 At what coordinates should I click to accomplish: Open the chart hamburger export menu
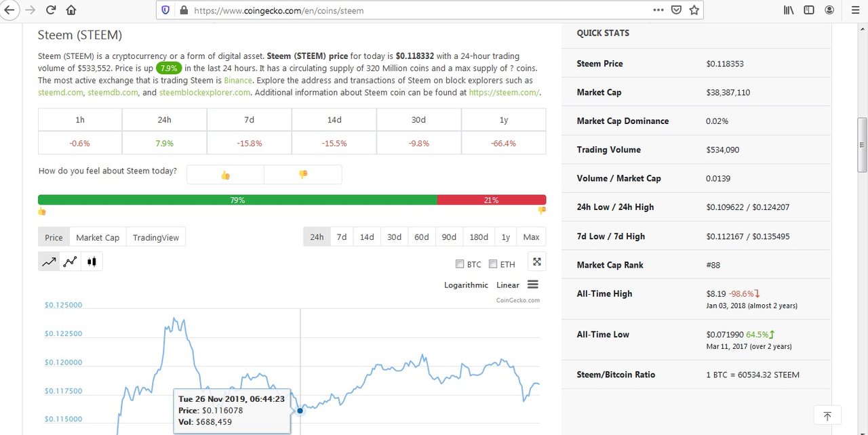tap(532, 285)
